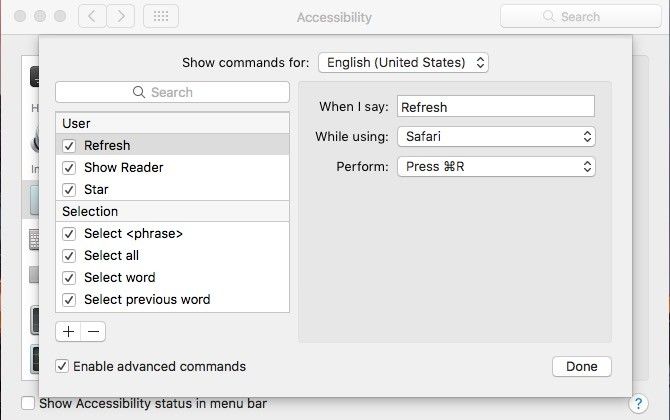Click the back navigation arrow
This screenshot has width=670, height=420.
pyautogui.click(x=92, y=17)
